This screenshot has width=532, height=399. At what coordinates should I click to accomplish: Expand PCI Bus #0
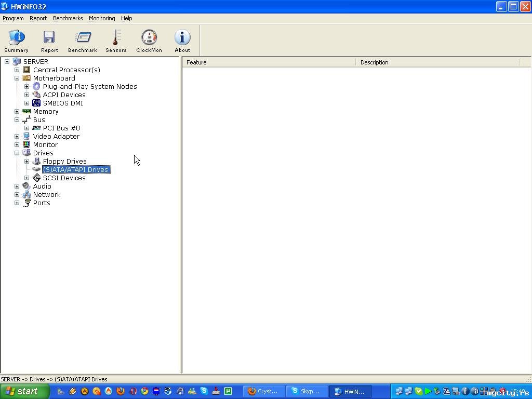pos(27,128)
